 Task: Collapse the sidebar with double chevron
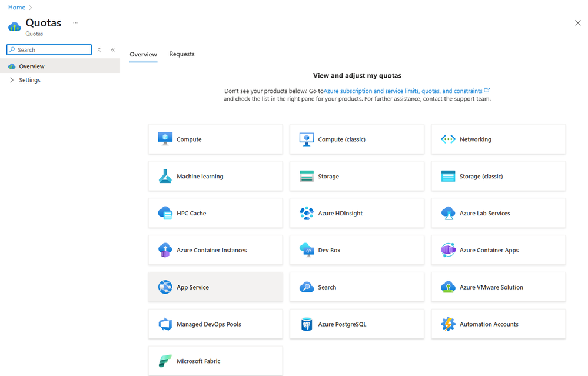[113, 49]
